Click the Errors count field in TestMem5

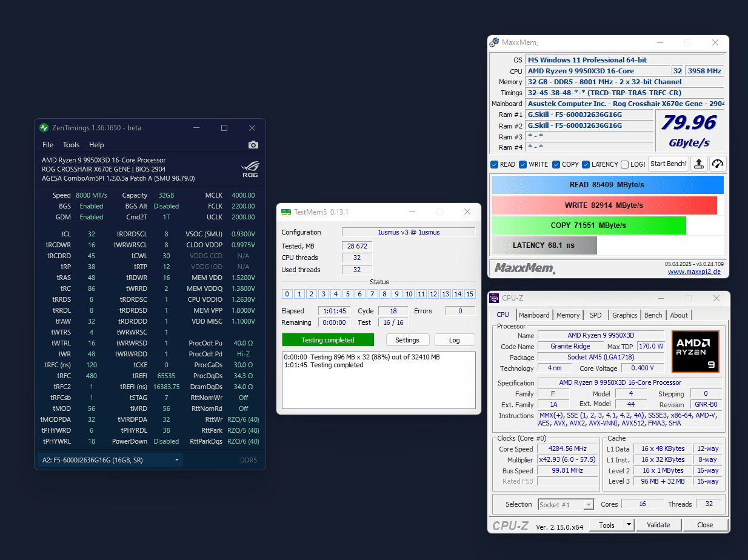(x=461, y=311)
